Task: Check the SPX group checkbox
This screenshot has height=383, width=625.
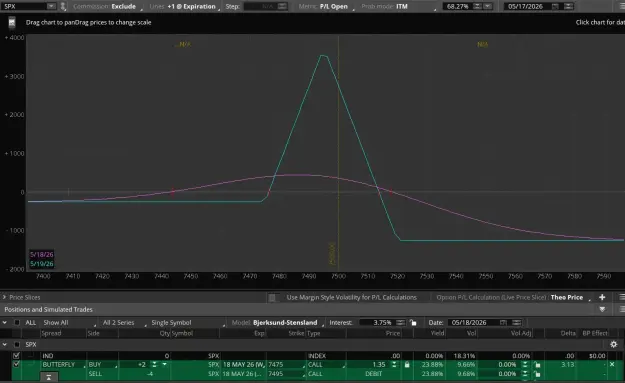Action: (x=17, y=344)
